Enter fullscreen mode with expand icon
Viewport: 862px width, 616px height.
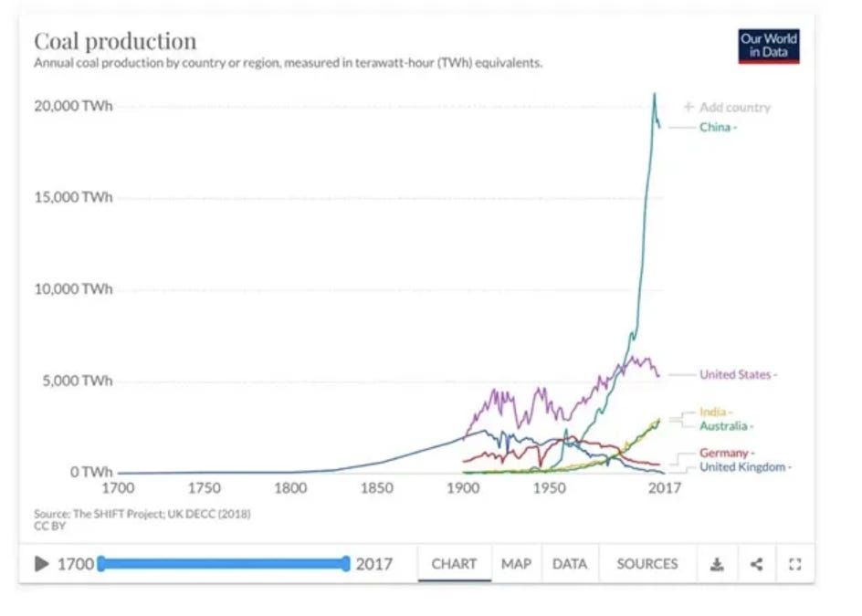(795, 564)
